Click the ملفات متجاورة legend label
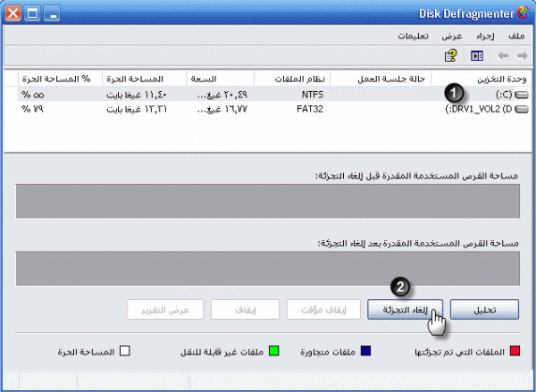Viewport: 536px width, 392px height. 328,352
